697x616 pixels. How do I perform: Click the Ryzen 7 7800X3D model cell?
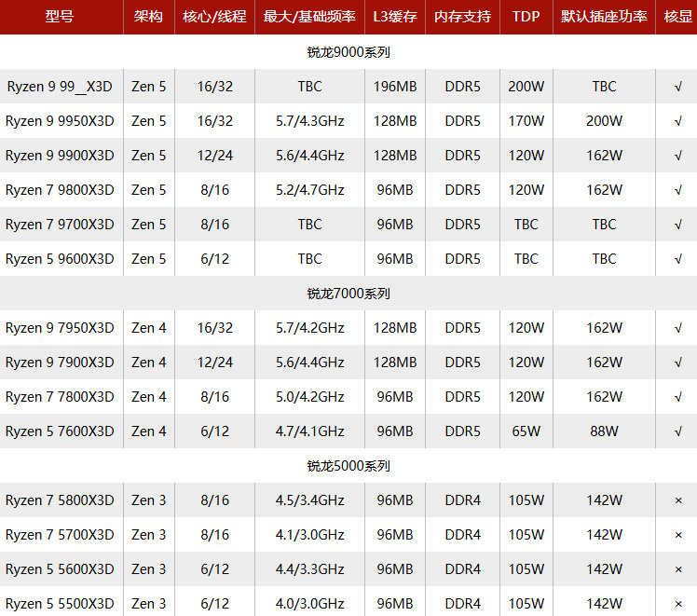point(60,397)
